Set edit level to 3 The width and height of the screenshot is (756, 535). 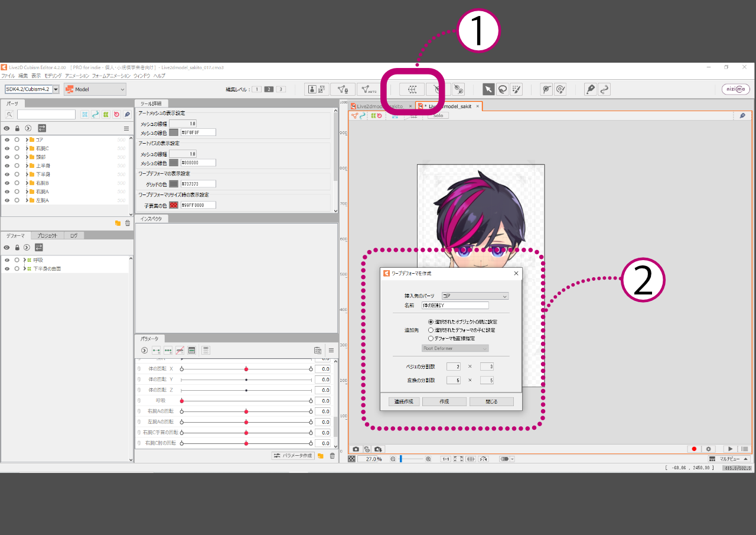281,89
